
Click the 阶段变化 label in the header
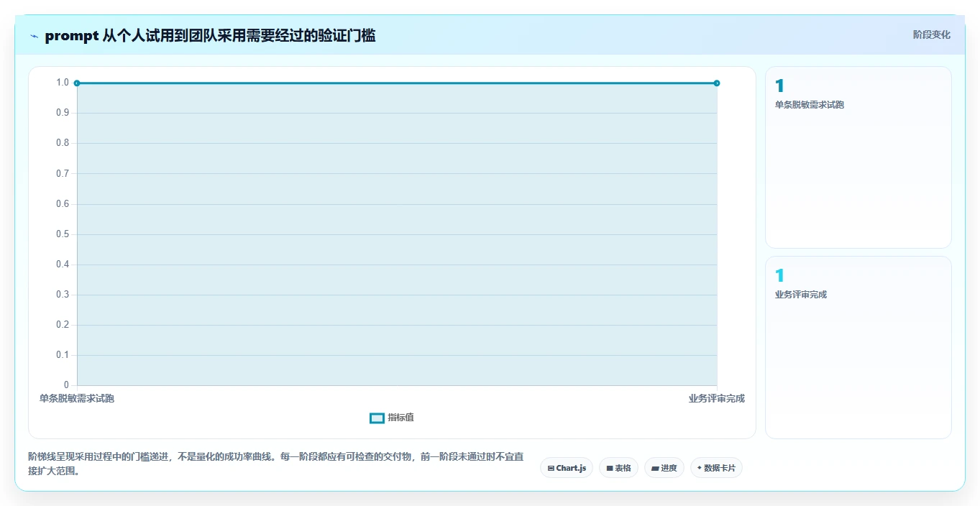(x=931, y=34)
